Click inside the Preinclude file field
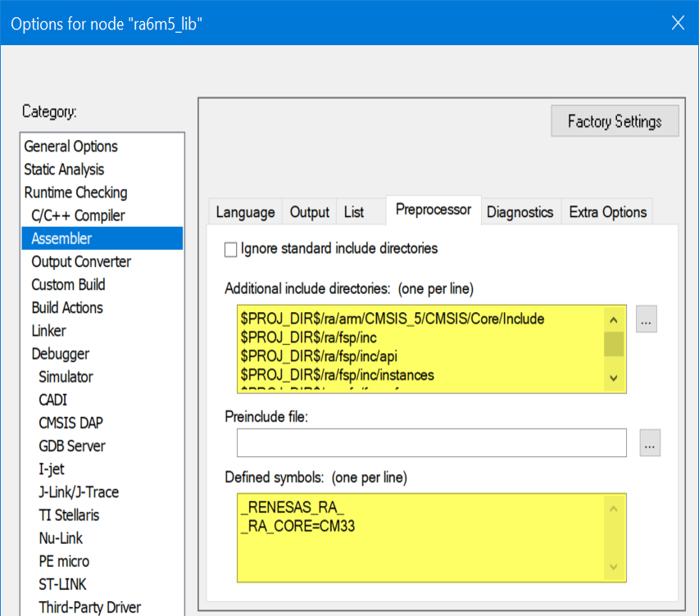The height and width of the screenshot is (616, 699). pos(431,443)
